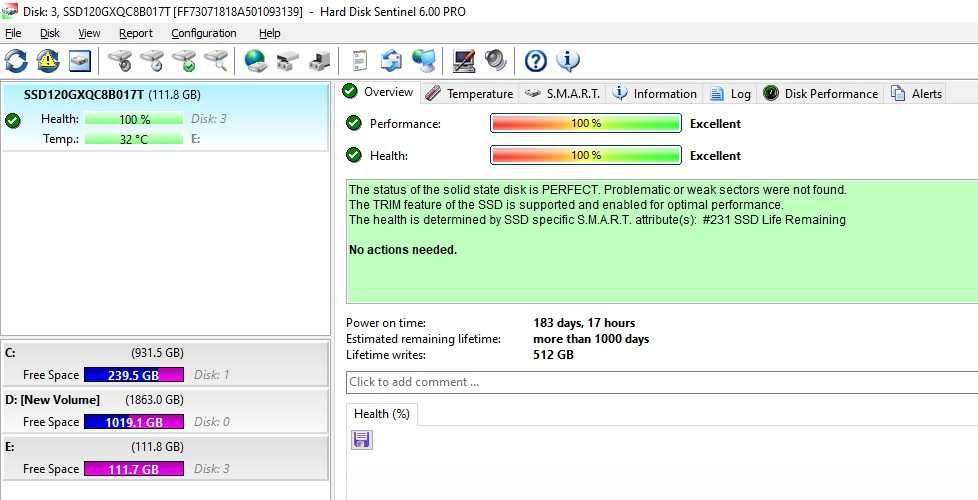Click the green 100 % health bar in disk list
The image size is (978, 500).
(x=134, y=119)
